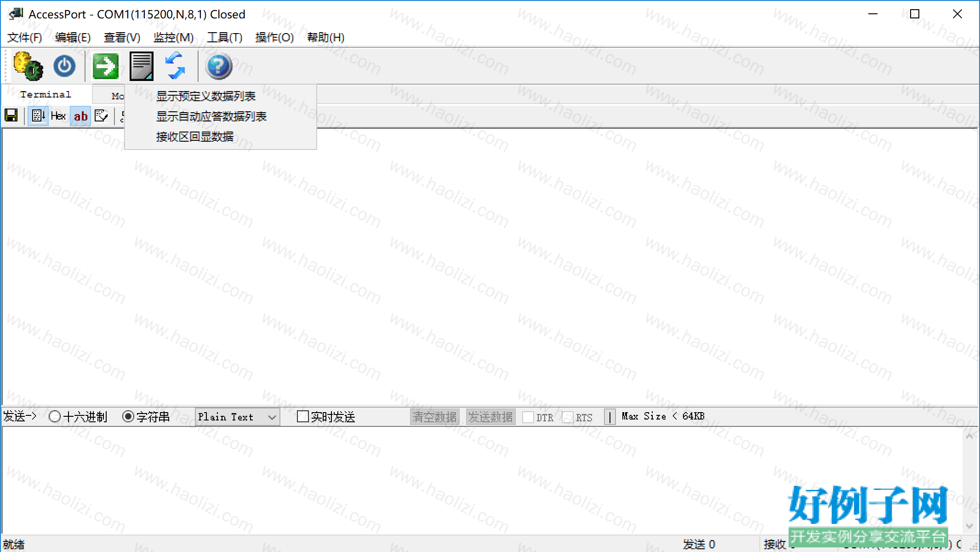Toggle the DTR checkbox
The width and height of the screenshot is (980, 552).
tap(528, 417)
